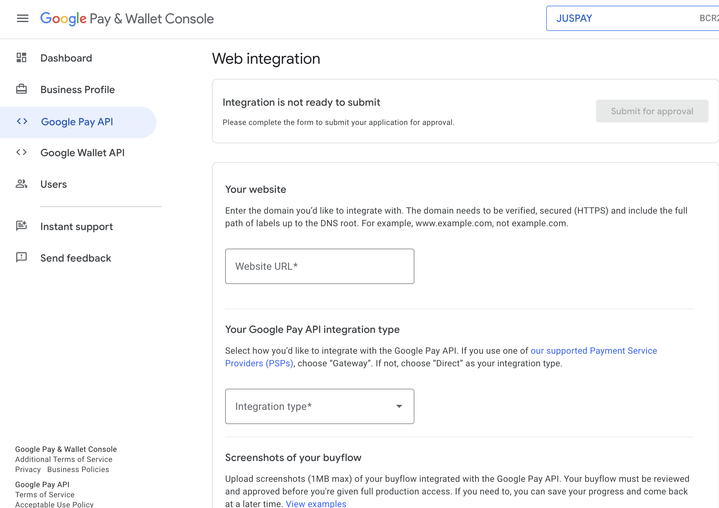Open the Business Policies footer link
This screenshot has width=719, height=508.
tap(78, 469)
